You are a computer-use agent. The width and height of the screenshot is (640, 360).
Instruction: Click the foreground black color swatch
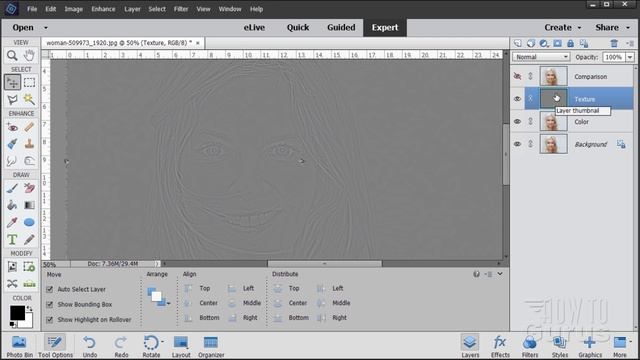coord(17,313)
